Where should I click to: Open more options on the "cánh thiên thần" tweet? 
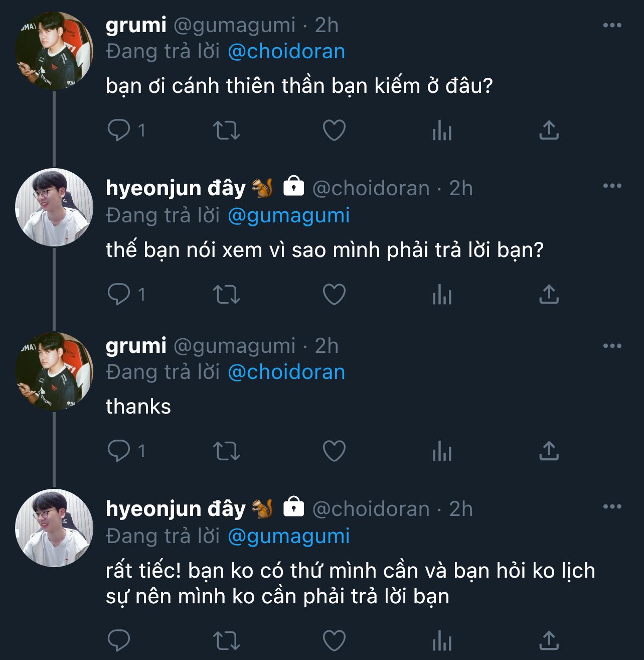tap(612, 25)
